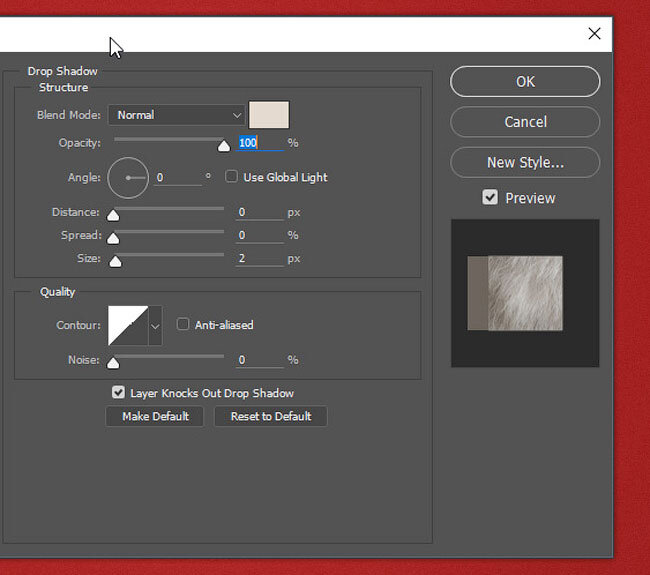Click the Angle dial control
Screen dimensions: 650x575
128,178
